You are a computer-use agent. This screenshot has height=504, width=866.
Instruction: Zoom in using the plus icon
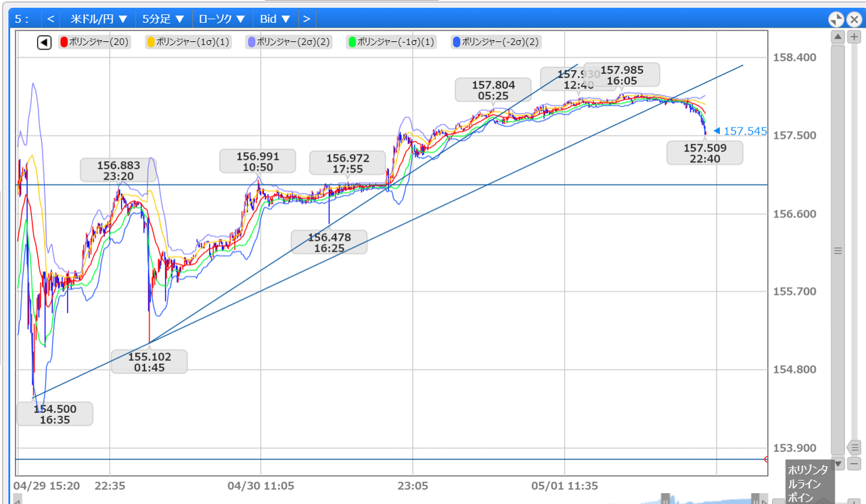[x=854, y=35]
